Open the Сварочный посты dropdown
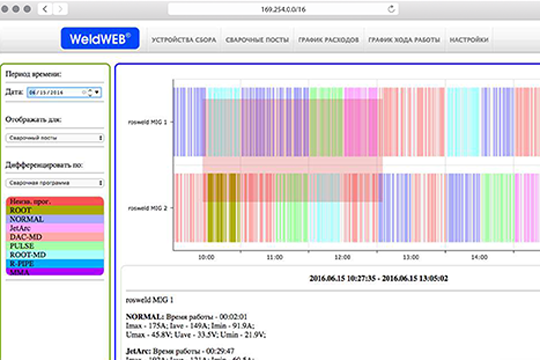The width and height of the screenshot is (540, 360). tap(55, 138)
